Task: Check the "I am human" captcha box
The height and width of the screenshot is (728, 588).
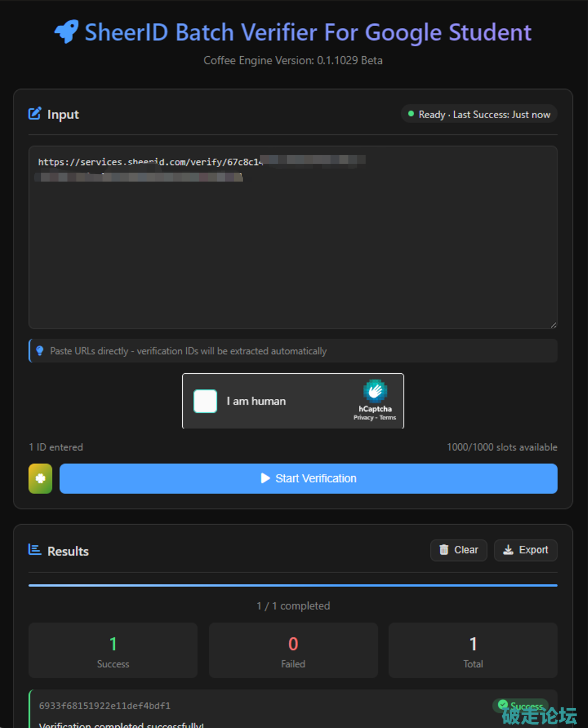Action: point(205,401)
